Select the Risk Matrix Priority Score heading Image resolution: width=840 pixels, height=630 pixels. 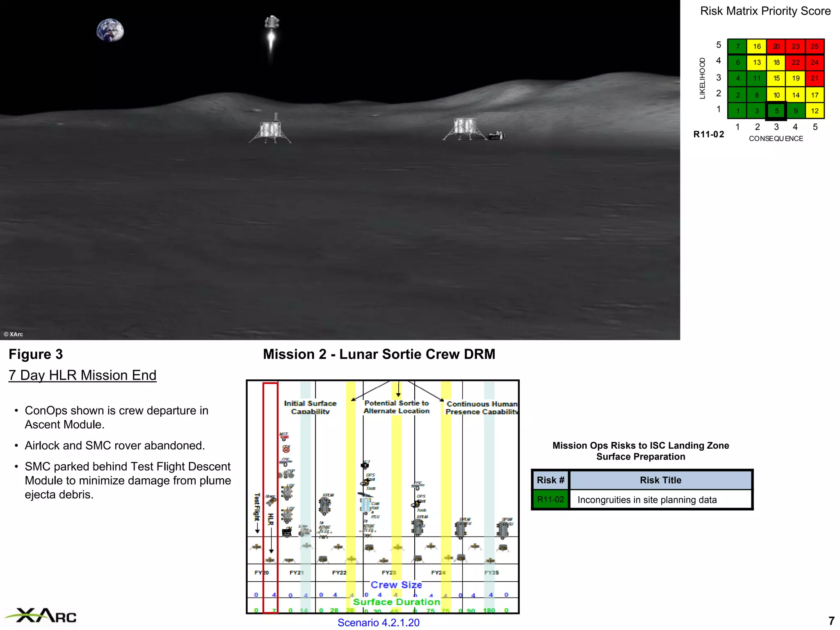(x=765, y=11)
